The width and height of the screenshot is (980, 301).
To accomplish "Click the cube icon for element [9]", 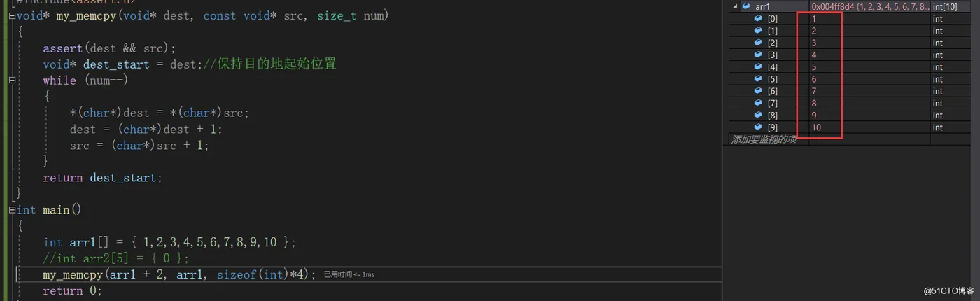I will (x=758, y=127).
